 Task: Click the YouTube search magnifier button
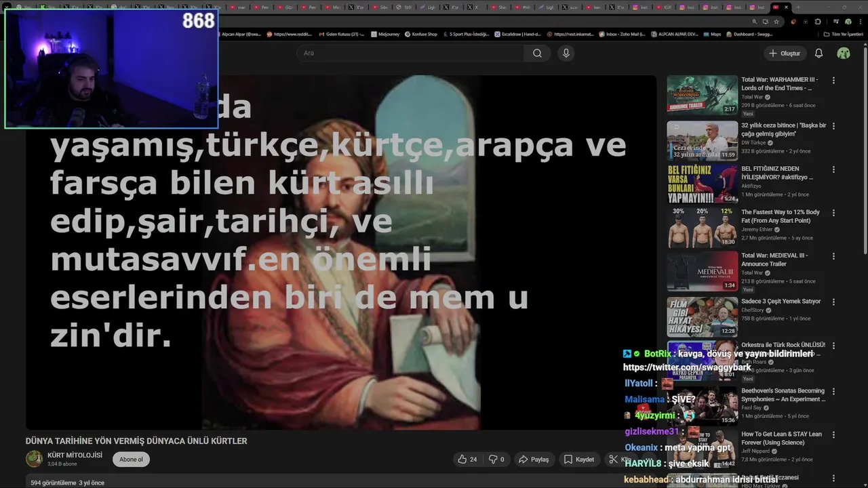point(537,53)
